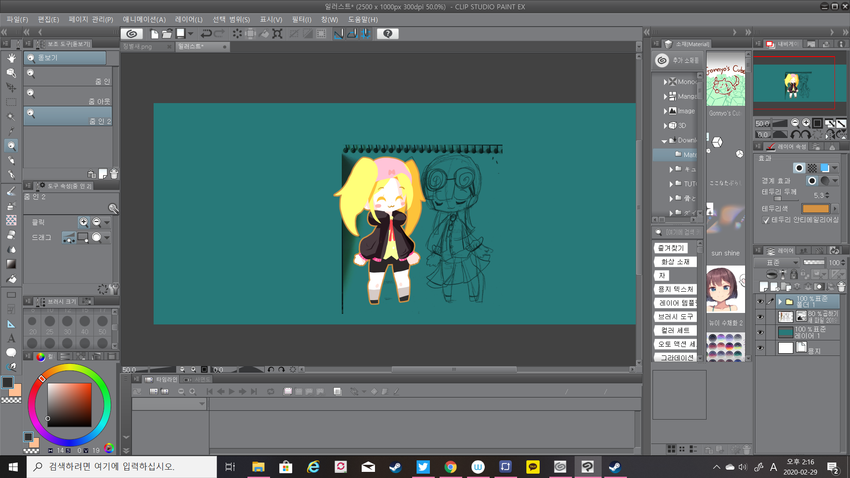Open the 필터(I) menu
The width and height of the screenshot is (850, 478).
(x=301, y=20)
